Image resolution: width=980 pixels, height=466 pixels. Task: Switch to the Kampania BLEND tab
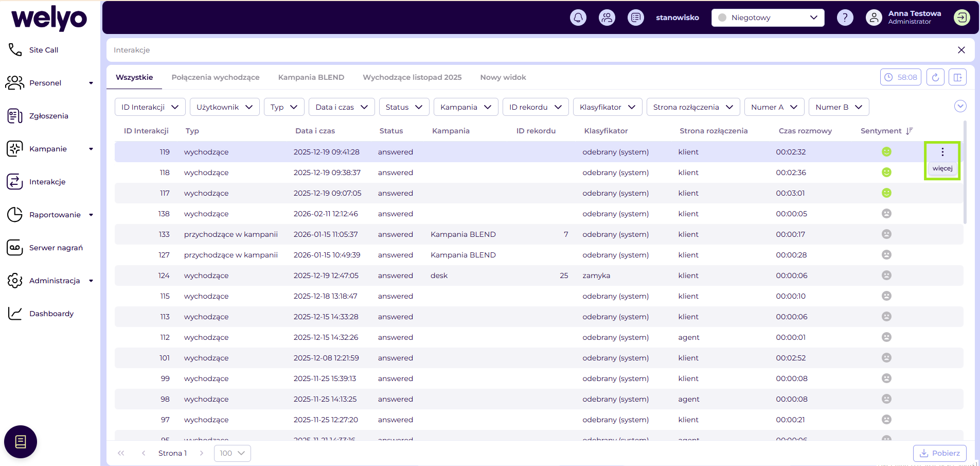point(311,77)
